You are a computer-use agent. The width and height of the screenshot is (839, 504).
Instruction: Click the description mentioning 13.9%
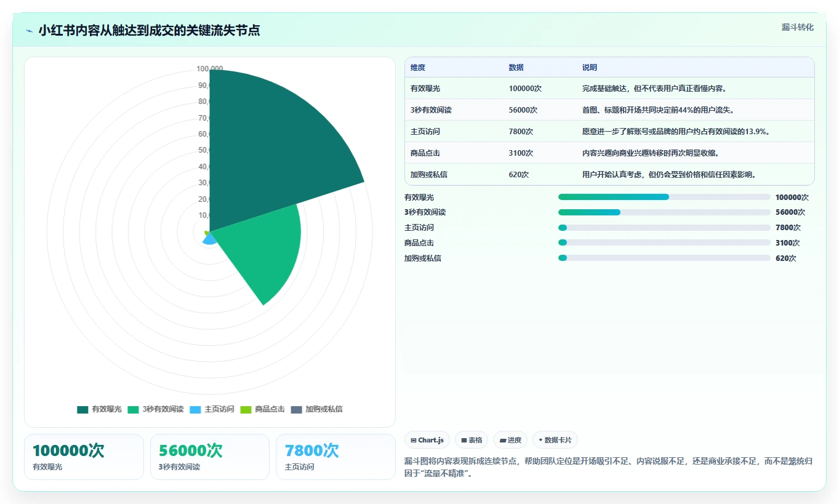676,132
